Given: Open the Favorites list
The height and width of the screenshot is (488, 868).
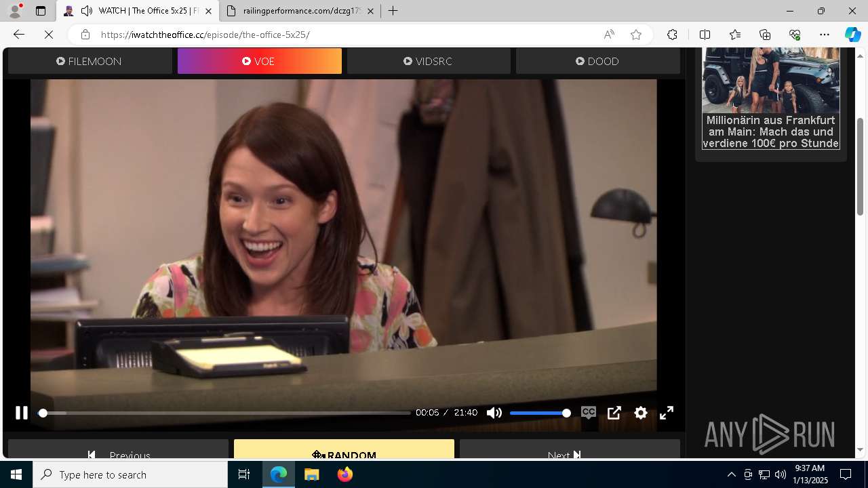Looking at the screenshot, I should (x=735, y=35).
